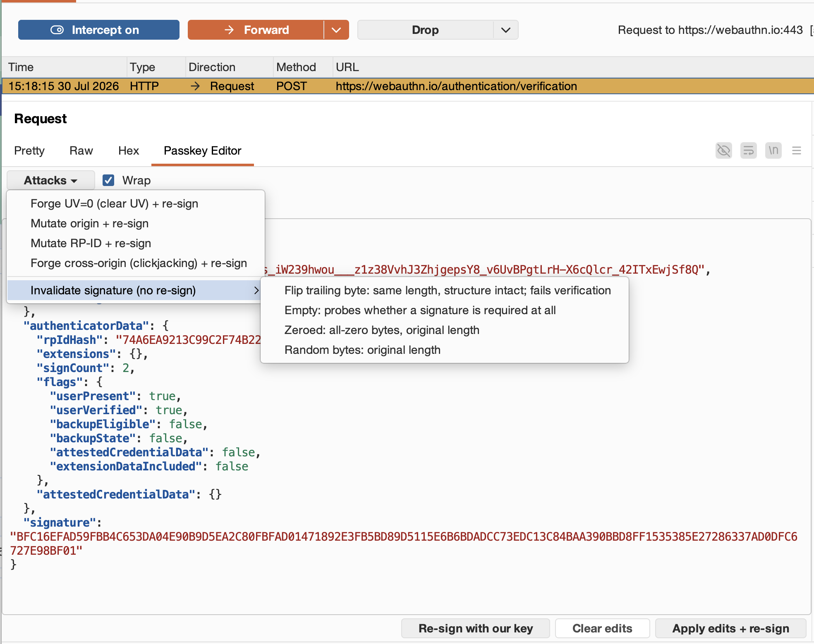Viewport: 814px width, 644px height.
Task: Forward the intercepted request
Action: [x=256, y=30]
